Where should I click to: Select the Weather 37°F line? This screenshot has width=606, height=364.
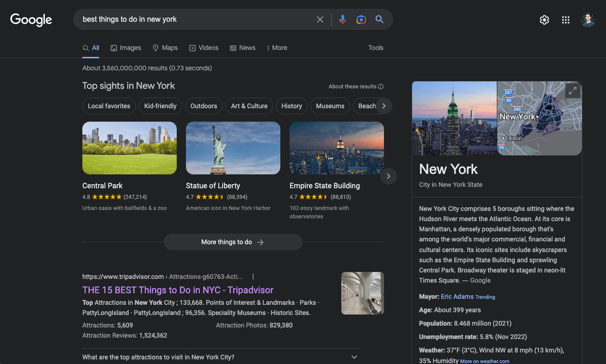click(x=492, y=355)
